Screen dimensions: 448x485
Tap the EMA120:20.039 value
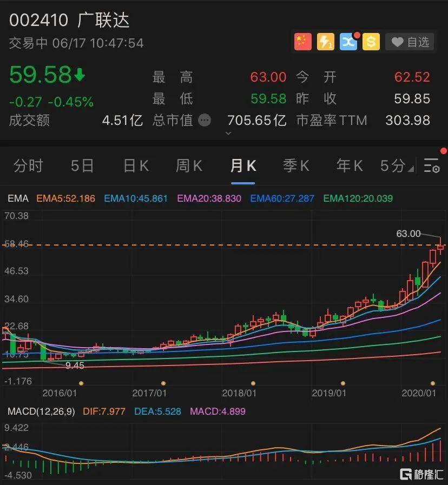(358, 198)
